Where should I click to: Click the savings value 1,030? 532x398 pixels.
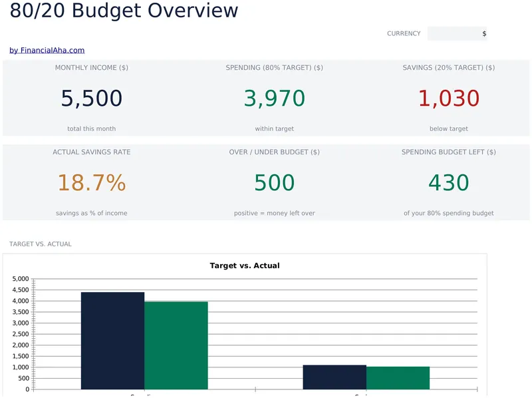[448, 98]
